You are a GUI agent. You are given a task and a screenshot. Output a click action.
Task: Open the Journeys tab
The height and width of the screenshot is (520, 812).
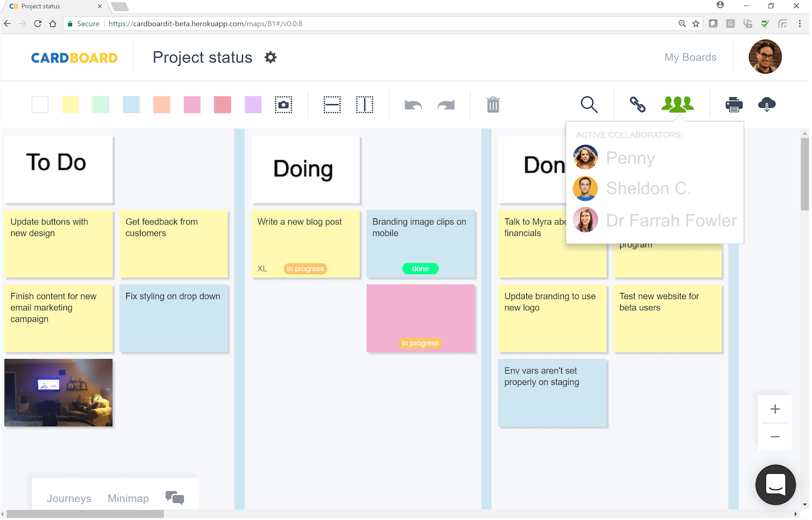point(69,498)
